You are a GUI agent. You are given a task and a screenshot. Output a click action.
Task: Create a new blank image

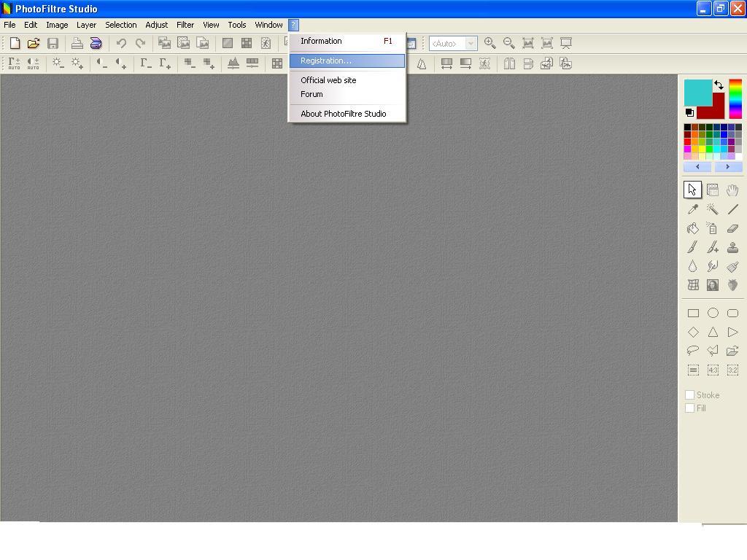coord(15,43)
